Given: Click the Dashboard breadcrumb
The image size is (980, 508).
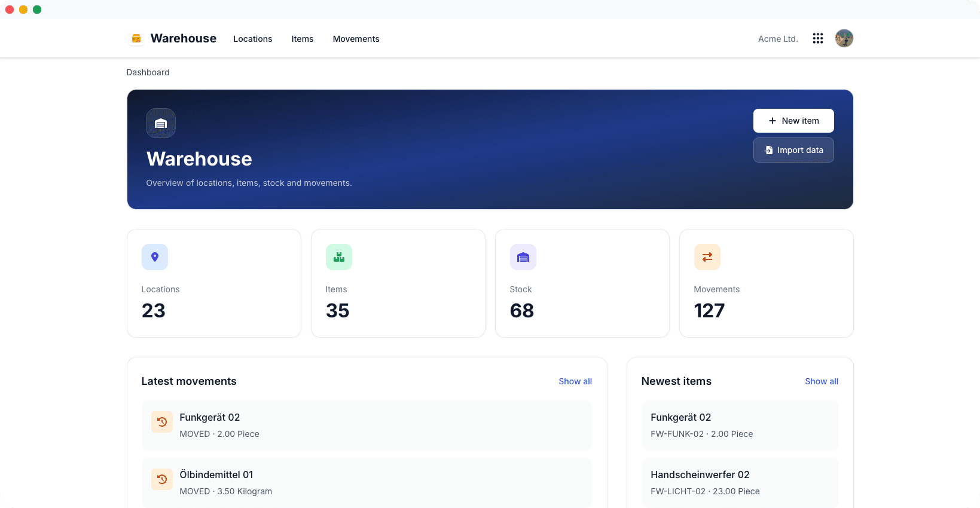Looking at the screenshot, I should point(148,72).
